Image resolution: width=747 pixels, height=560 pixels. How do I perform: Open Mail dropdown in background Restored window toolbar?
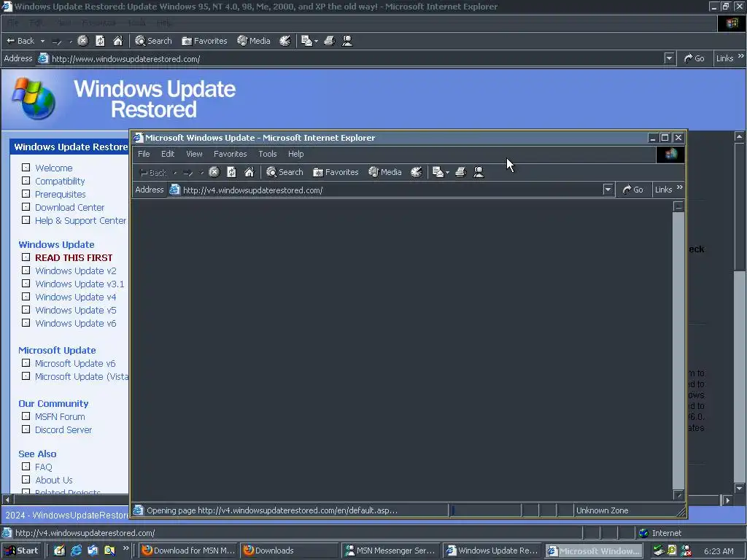pyautogui.click(x=316, y=42)
